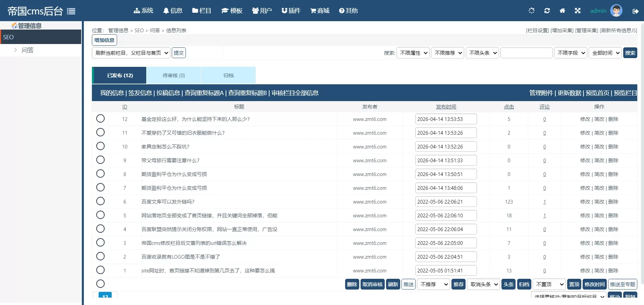选中ID为12的信息单选框
Viewport: 644px width, 305px height.
click(x=101, y=118)
